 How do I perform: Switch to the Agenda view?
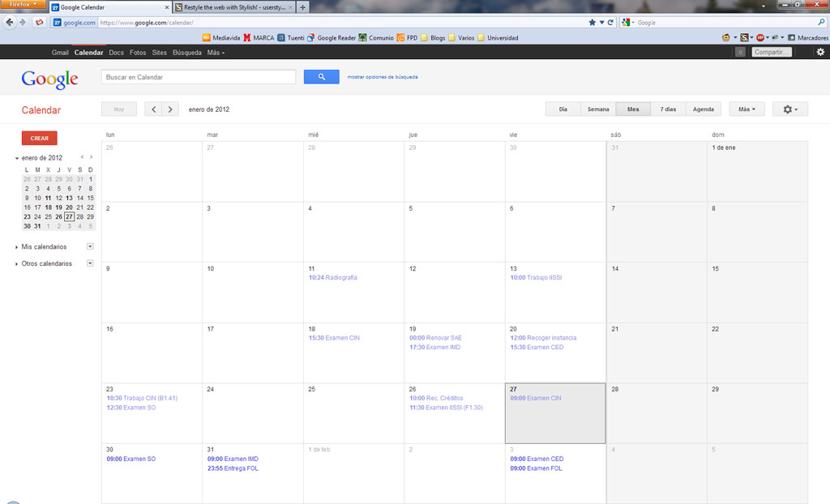(x=703, y=108)
